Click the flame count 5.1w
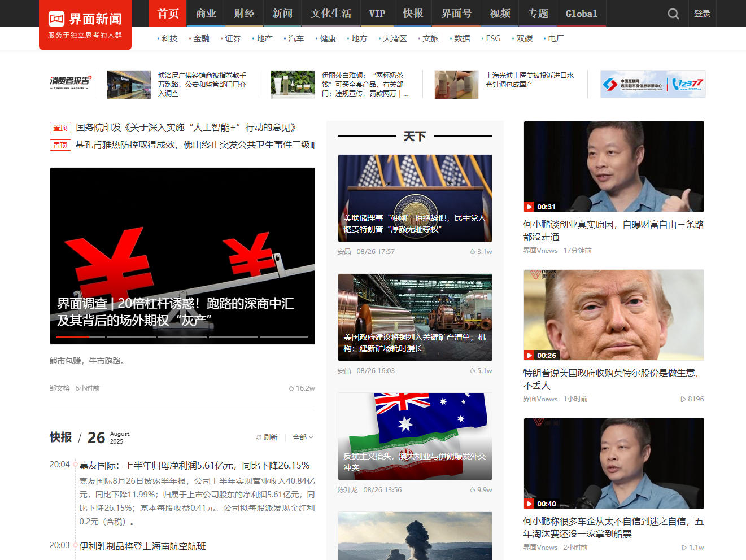 tap(481, 371)
